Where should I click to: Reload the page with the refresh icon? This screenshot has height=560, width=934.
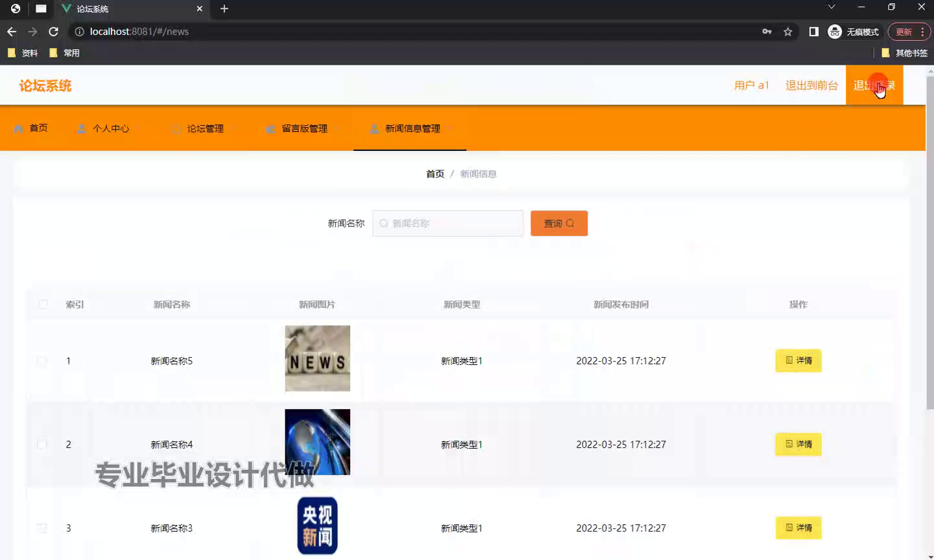(x=54, y=32)
